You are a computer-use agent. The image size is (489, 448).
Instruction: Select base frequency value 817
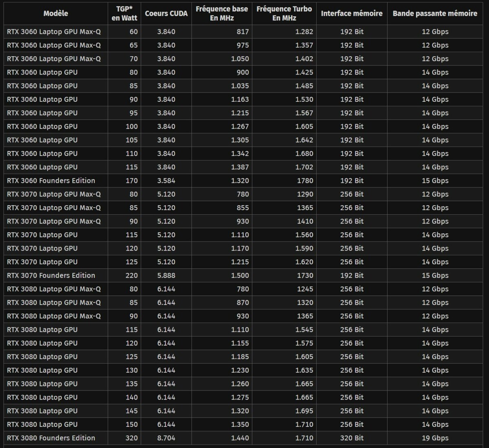[x=242, y=31]
